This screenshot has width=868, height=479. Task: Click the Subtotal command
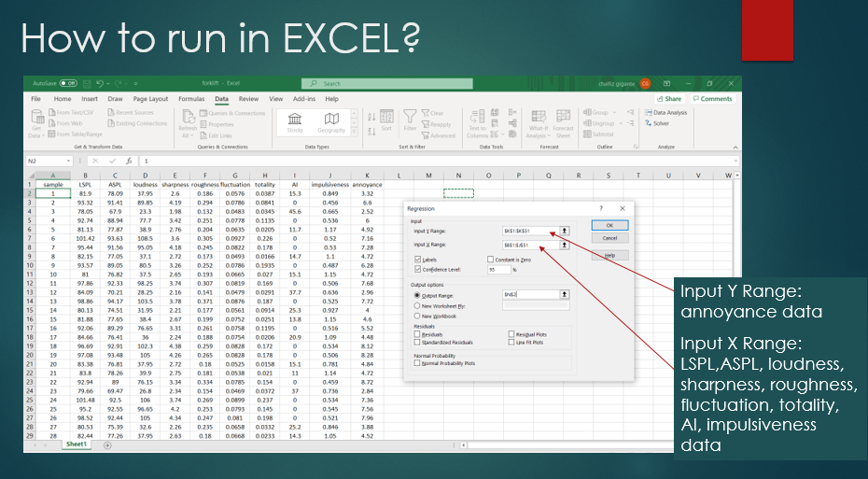tap(598, 134)
